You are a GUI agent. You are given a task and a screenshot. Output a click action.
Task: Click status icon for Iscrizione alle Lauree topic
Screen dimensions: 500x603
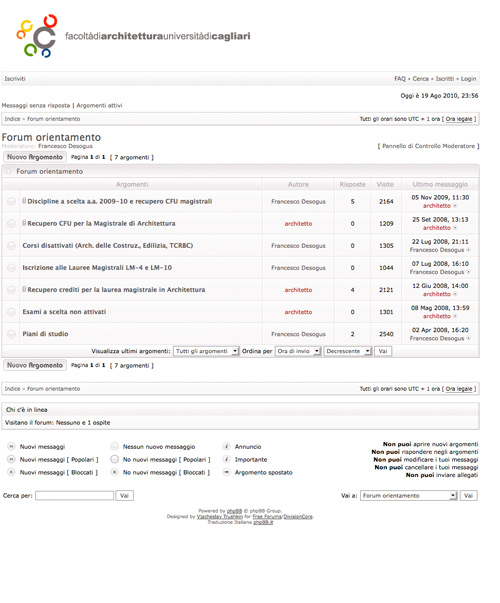tap(11, 268)
